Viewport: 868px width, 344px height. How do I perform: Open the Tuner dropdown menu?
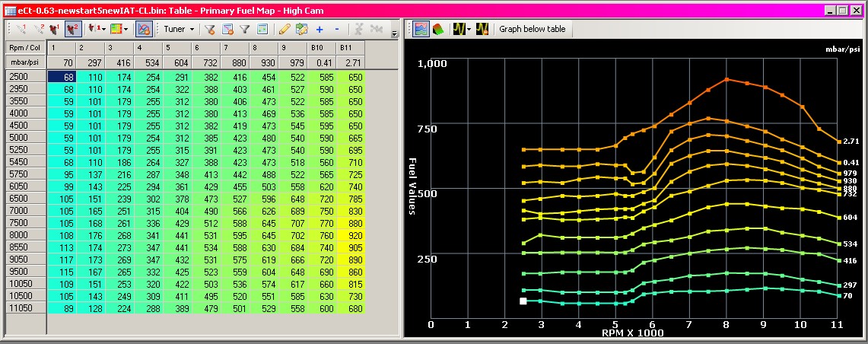click(180, 30)
